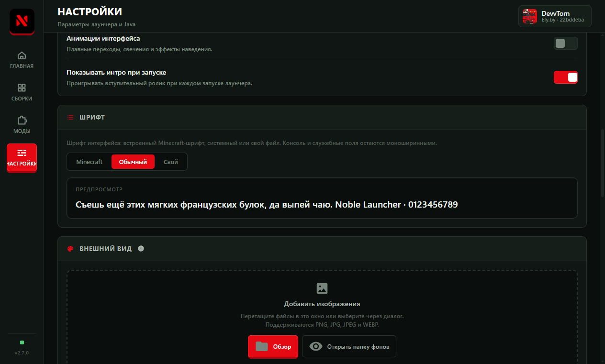Open the DevvTorn account panel
The height and width of the screenshot is (364, 605).
tap(555, 16)
